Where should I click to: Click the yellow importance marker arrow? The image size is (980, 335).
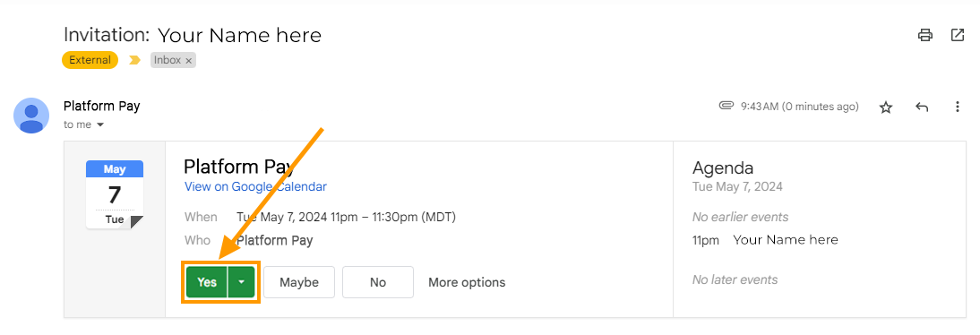pyautogui.click(x=134, y=60)
